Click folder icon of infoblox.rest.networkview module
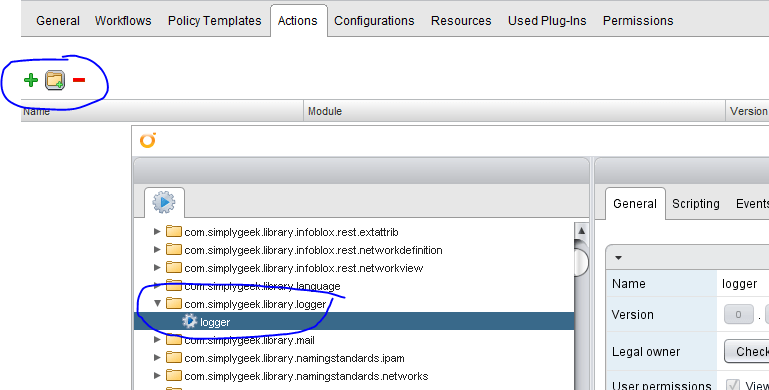This screenshot has height=390, width=769. pyautogui.click(x=174, y=267)
